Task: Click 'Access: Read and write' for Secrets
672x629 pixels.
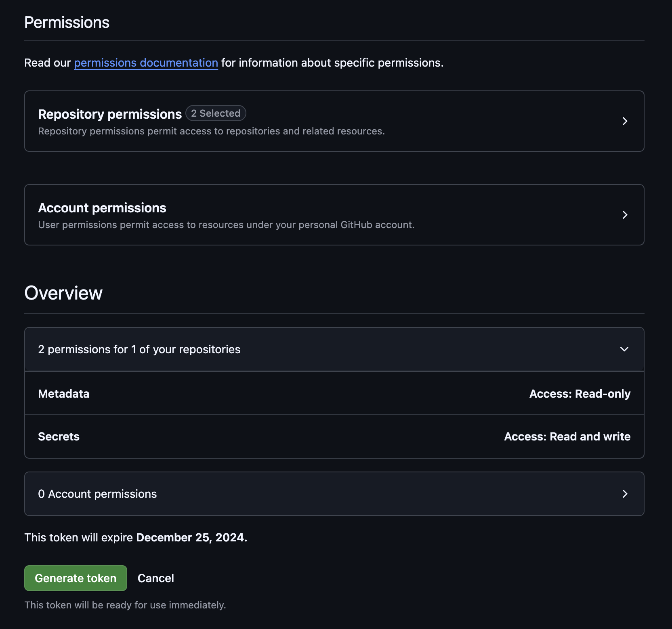Action: 567,436
